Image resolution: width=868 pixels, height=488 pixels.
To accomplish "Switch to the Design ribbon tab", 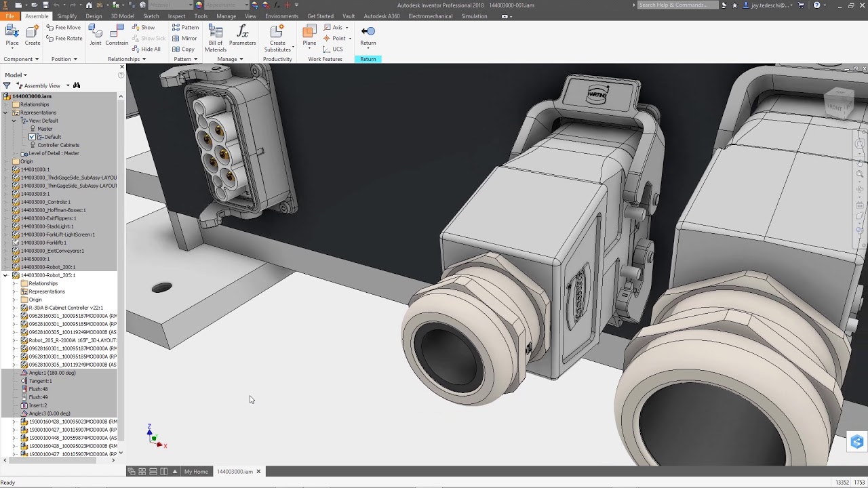I will (94, 16).
